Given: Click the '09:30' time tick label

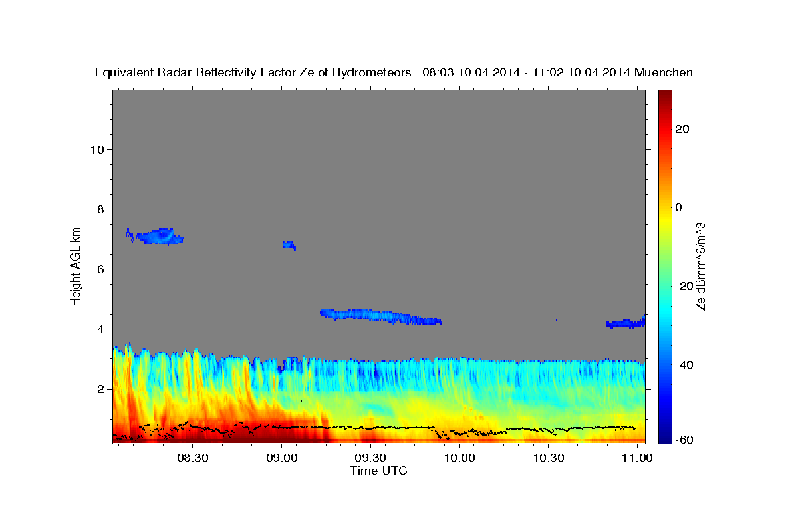Looking at the screenshot, I should pyautogui.click(x=370, y=458).
